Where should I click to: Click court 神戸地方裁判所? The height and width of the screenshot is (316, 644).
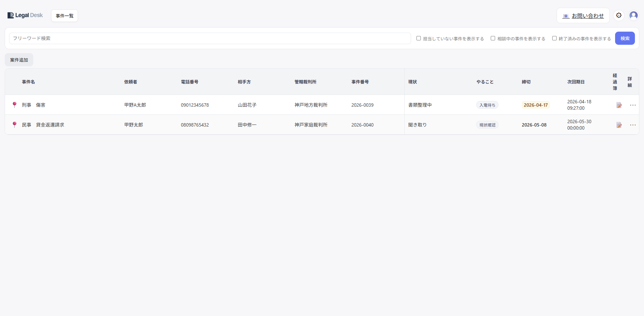(311, 105)
